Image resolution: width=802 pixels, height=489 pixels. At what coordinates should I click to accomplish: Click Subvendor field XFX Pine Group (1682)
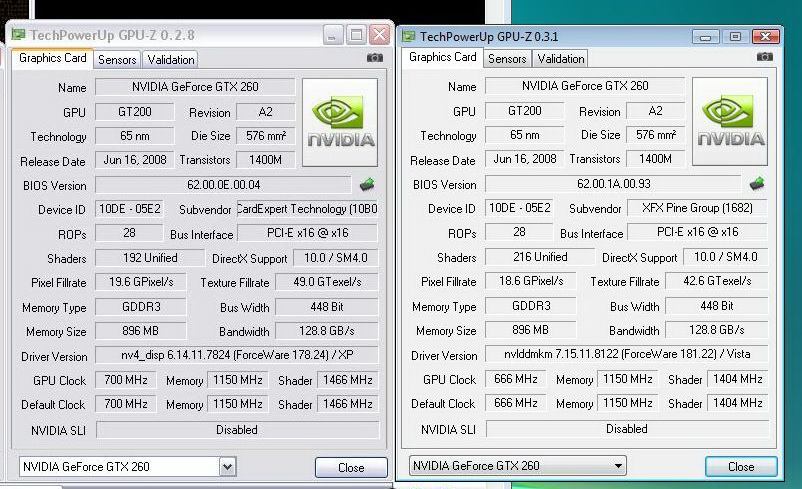697,208
